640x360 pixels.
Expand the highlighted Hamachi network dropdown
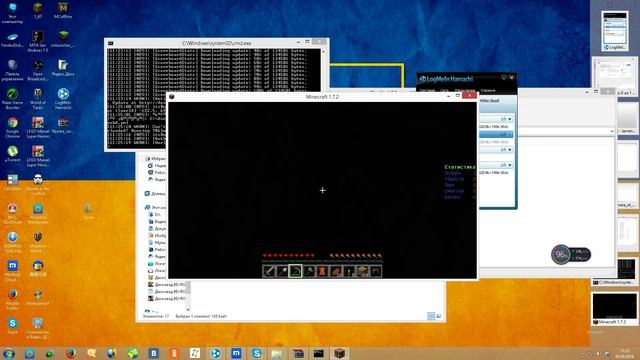tap(510, 134)
